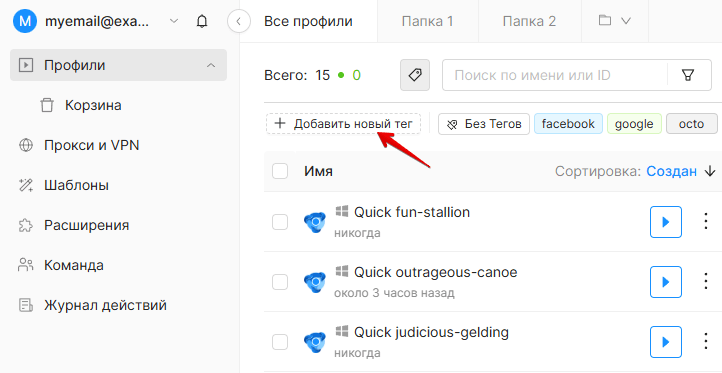Screen dimensions: 722x373
Task: Switch to the Все профили tab
Action: [x=309, y=21]
